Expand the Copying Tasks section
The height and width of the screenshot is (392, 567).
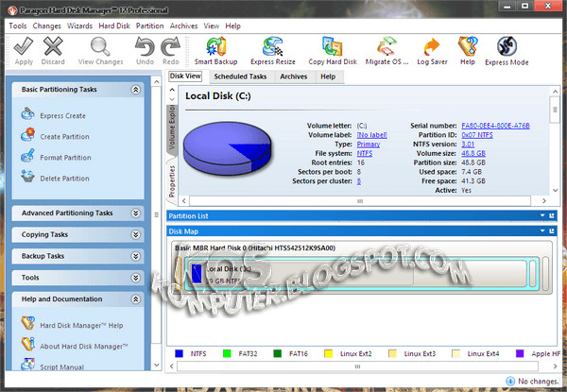(136, 234)
